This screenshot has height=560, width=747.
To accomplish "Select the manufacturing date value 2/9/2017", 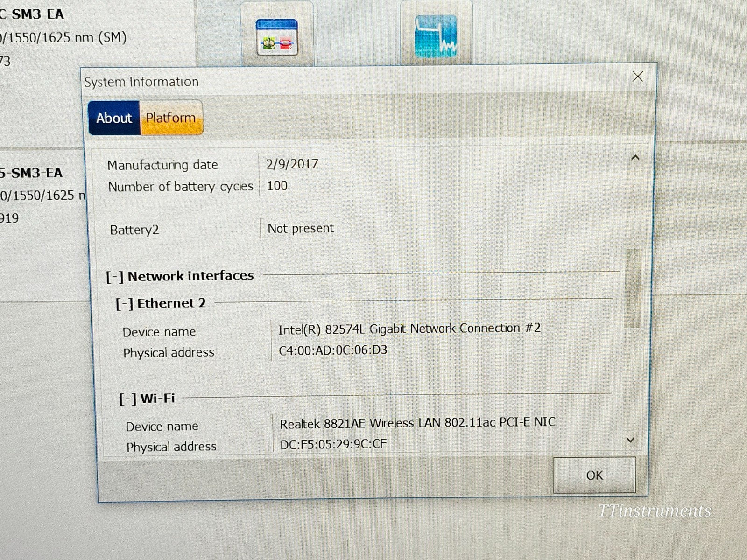I will pyautogui.click(x=292, y=164).
